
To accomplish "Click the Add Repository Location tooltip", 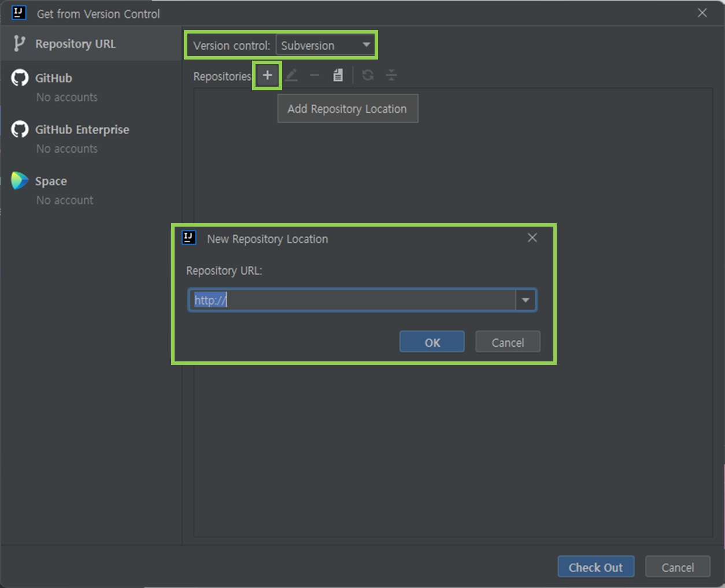I will pos(347,109).
